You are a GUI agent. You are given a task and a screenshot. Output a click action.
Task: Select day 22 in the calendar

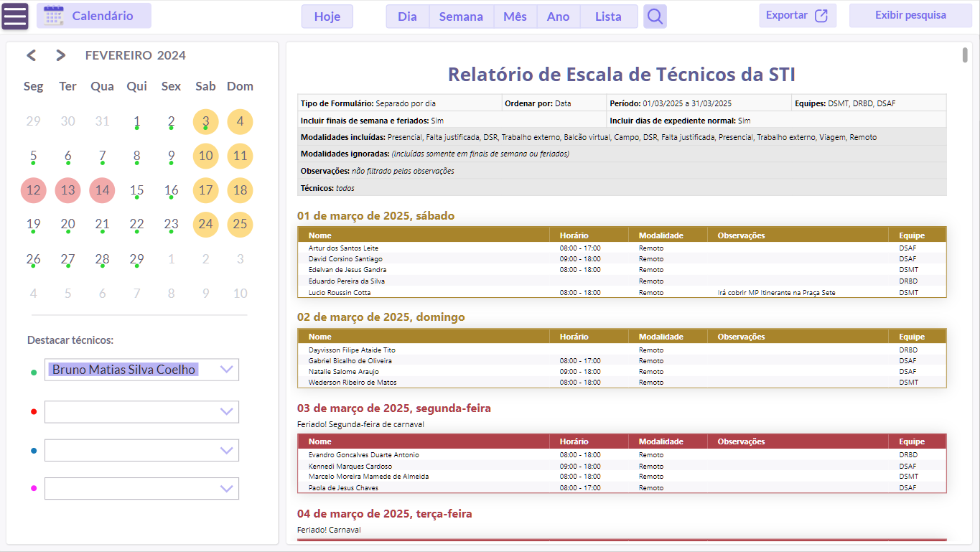(x=137, y=225)
